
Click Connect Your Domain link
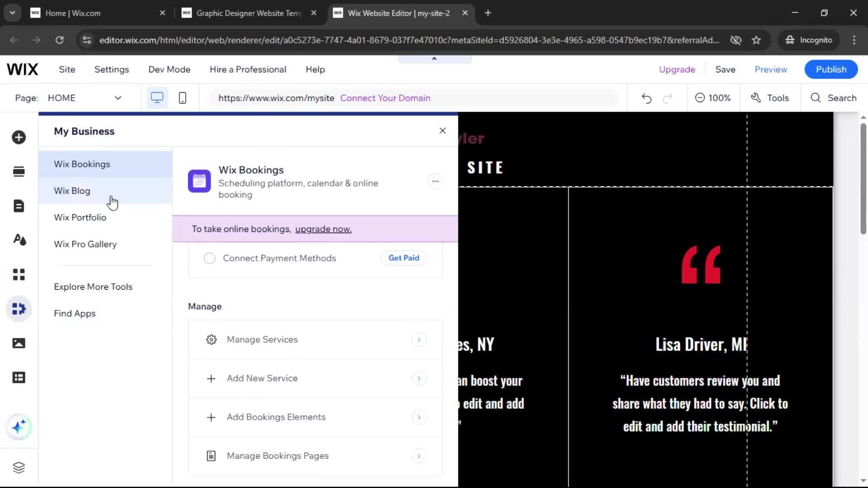pyautogui.click(x=385, y=98)
